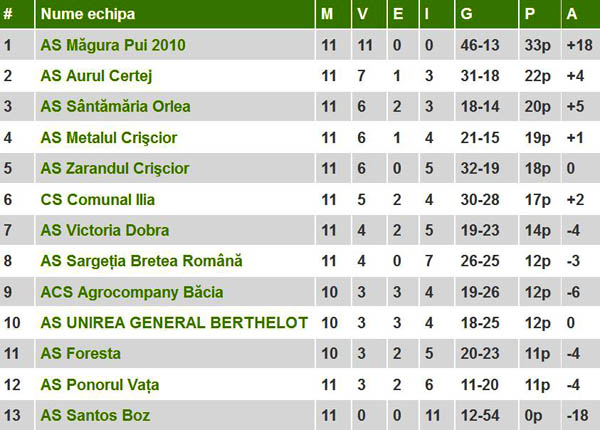Open AS Victoria Dobra team page

point(105,230)
